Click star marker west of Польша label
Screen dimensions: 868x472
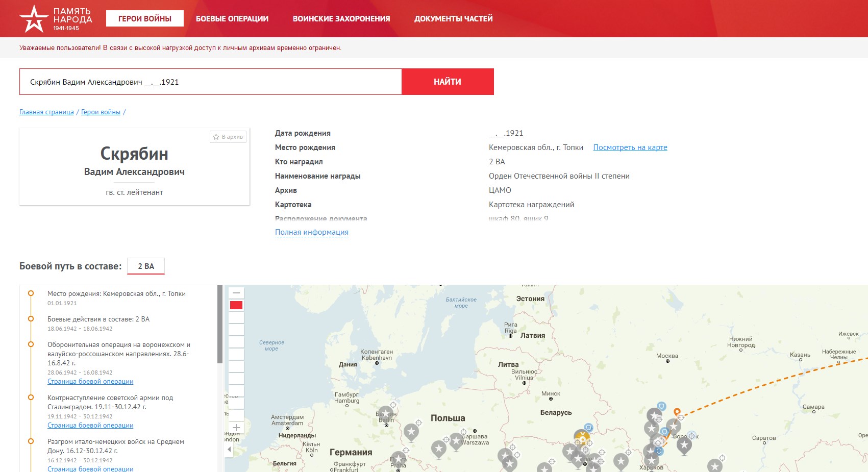click(411, 432)
